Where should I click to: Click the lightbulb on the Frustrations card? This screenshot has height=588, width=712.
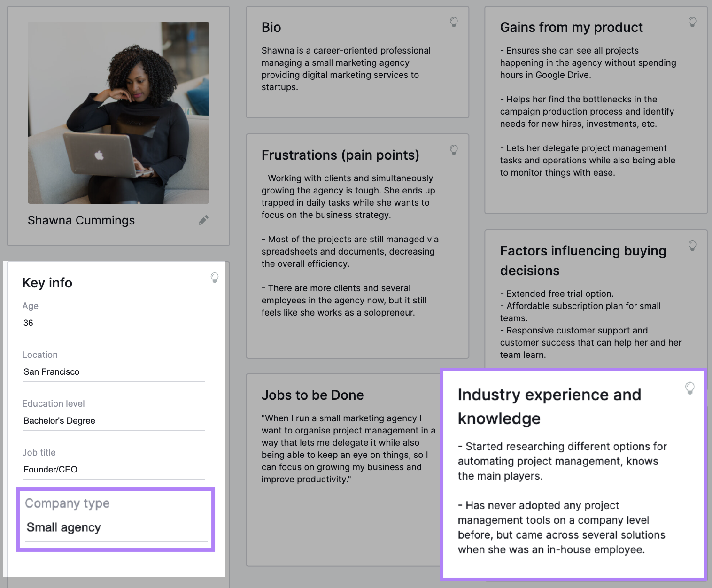coord(454,150)
